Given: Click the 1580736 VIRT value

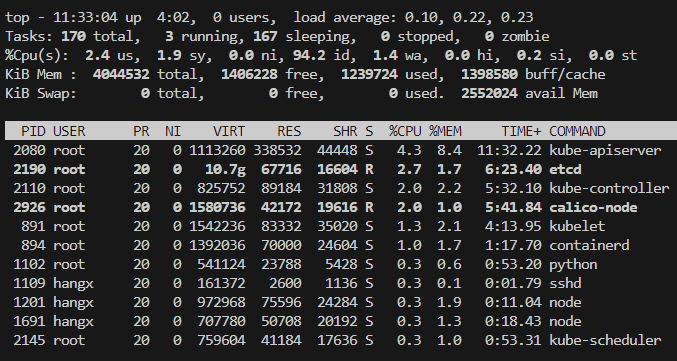Looking at the screenshot, I should pos(217,207).
